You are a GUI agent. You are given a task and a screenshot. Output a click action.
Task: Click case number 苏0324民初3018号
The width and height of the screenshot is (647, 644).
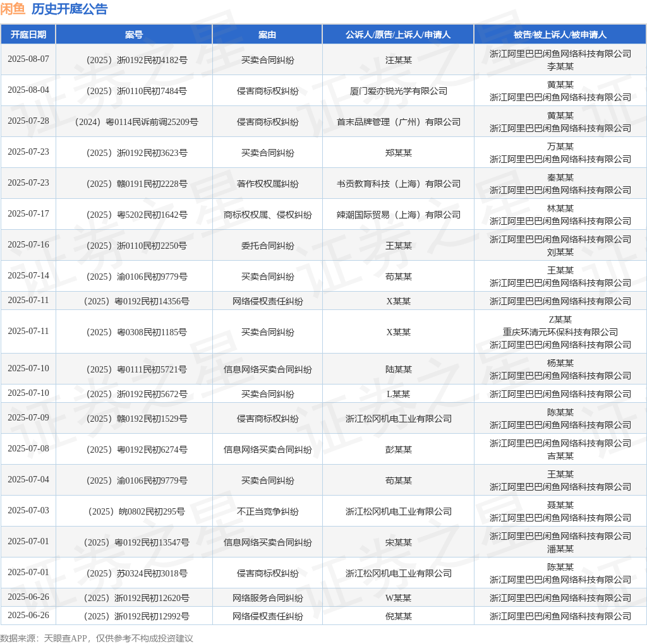click(136, 573)
